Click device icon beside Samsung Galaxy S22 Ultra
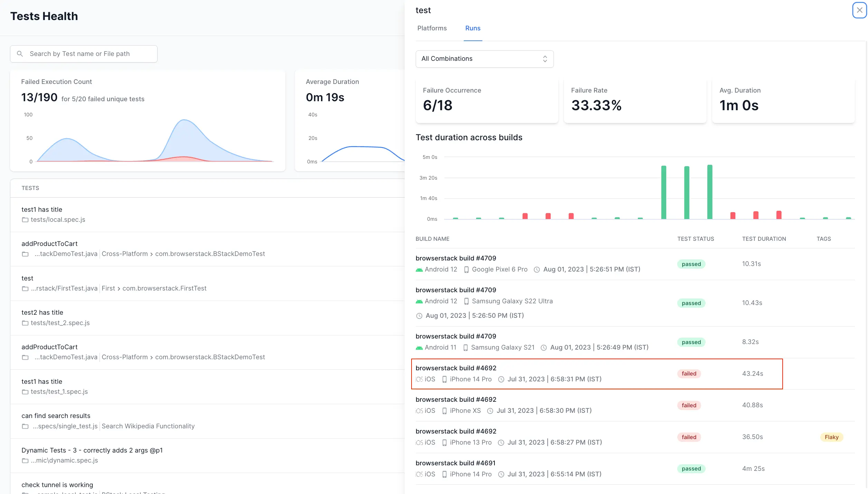The width and height of the screenshot is (868, 494). pos(466,301)
